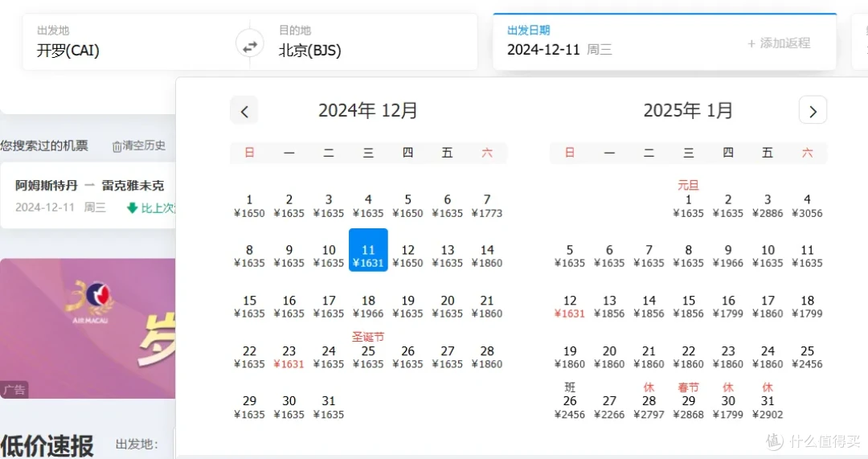Select January 6 in calendar

[x=609, y=256]
